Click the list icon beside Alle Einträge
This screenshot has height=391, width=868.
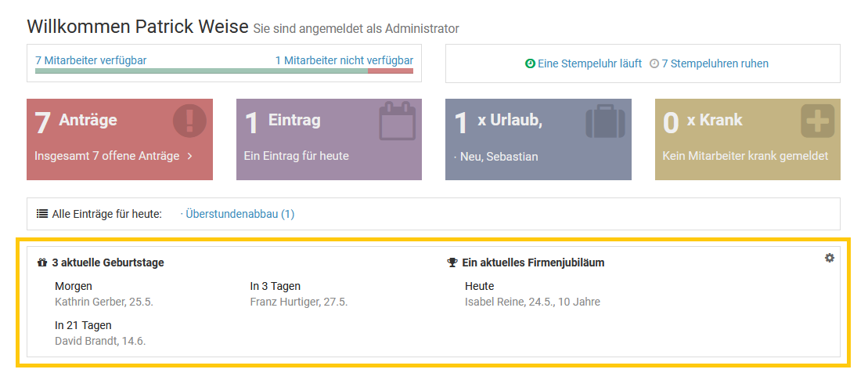(42, 213)
